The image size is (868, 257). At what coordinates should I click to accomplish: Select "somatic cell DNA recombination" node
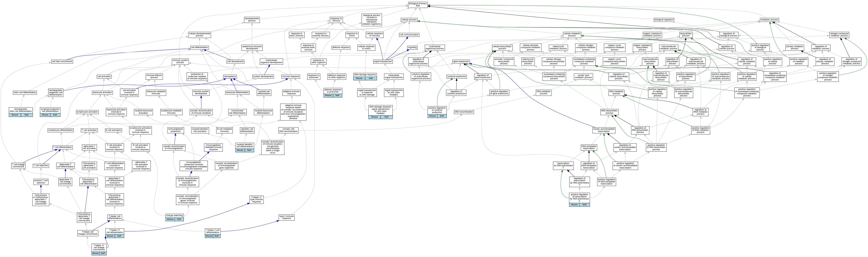coord(288,130)
